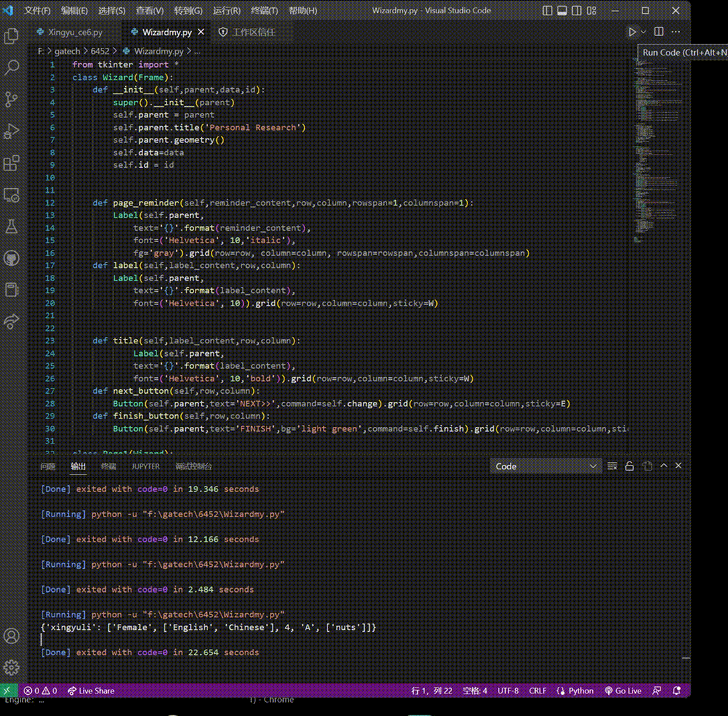Open the Live Share view in activity bar

click(x=11, y=322)
